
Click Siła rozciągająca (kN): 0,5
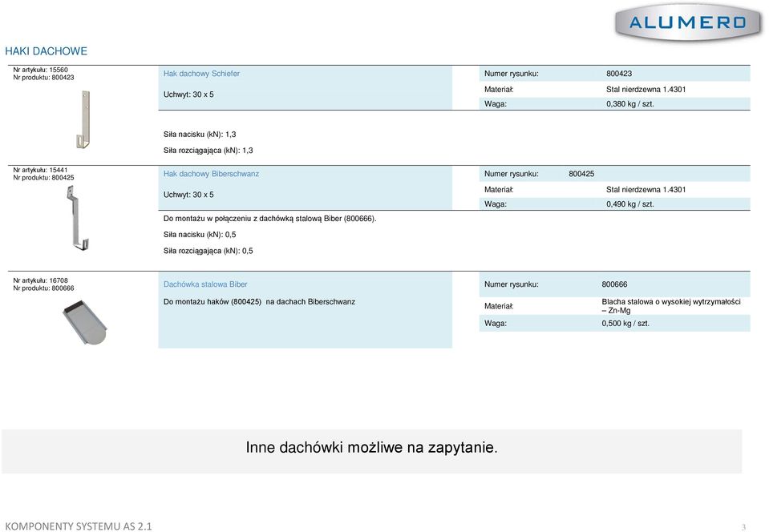(x=208, y=251)
